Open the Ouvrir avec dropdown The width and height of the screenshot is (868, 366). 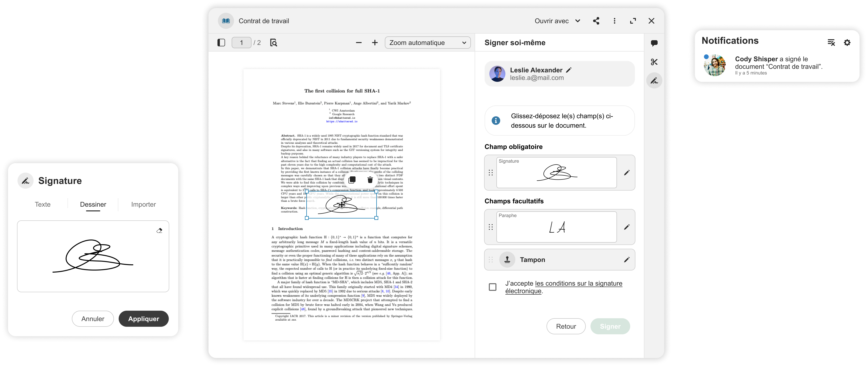click(557, 21)
